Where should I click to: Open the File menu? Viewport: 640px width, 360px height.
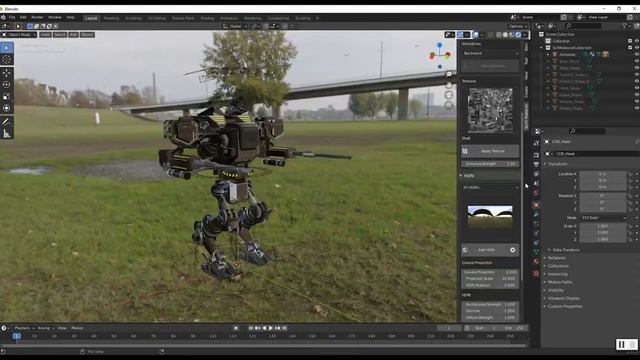click(12, 18)
